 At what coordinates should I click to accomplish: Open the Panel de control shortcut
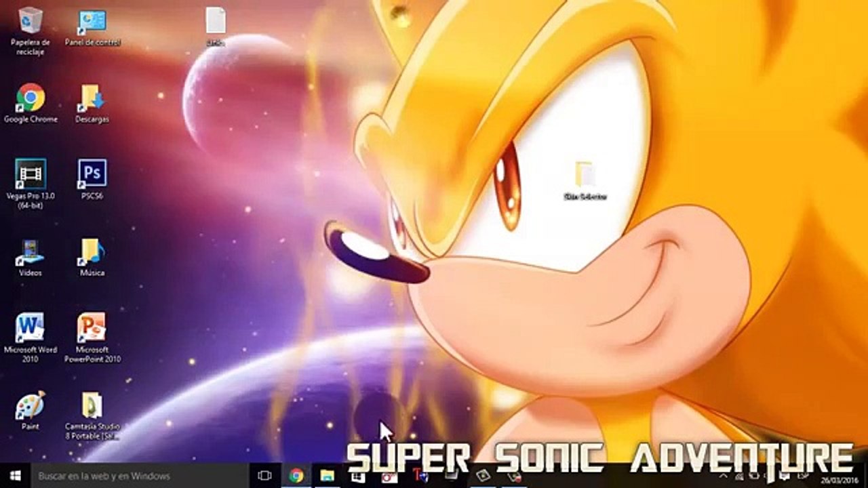(x=92, y=27)
